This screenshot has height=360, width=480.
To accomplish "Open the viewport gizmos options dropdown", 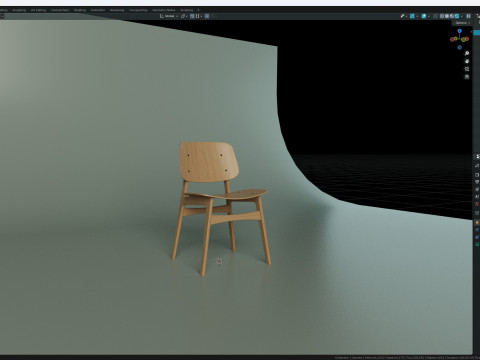I will 417,16.
